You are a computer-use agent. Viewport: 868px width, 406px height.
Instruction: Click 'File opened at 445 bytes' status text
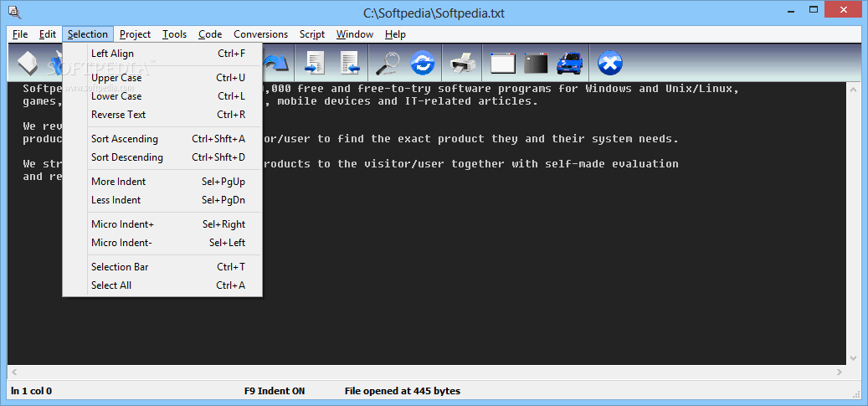click(403, 391)
